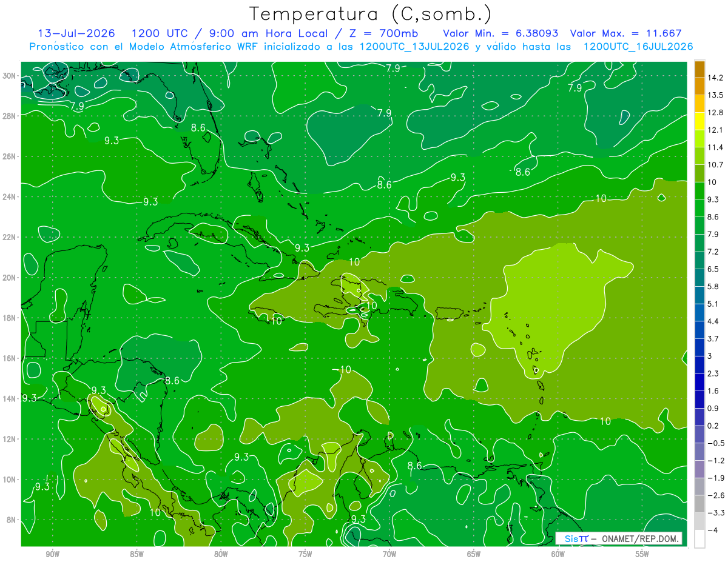Click the 60W longitude label
728x562 pixels.
pos(558,555)
